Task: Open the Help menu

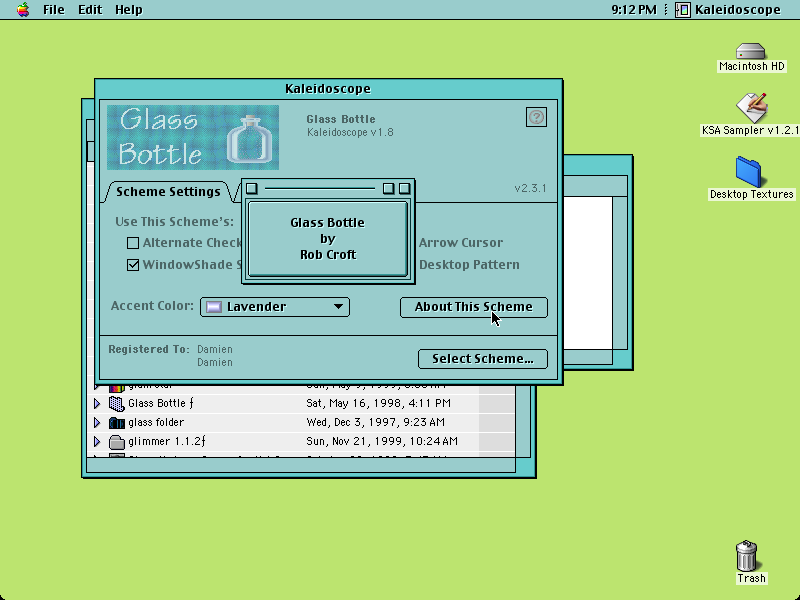Action: click(129, 10)
